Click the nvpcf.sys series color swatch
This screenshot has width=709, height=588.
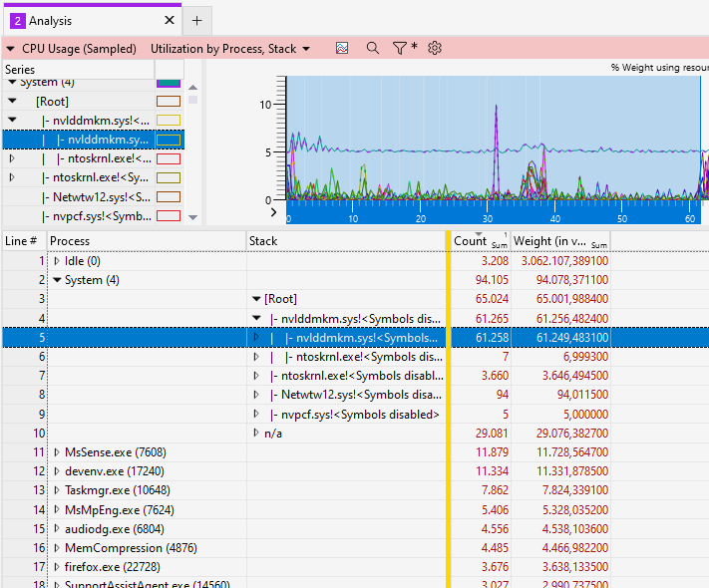(x=169, y=216)
